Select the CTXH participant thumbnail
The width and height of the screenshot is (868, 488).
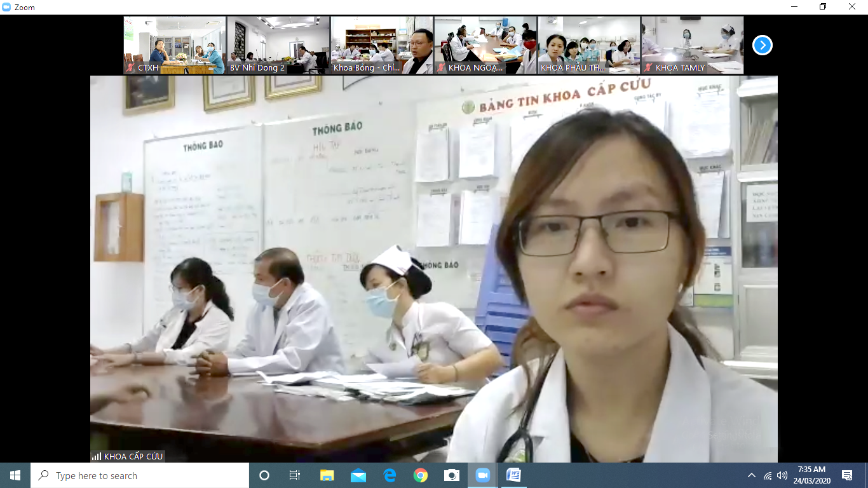tap(175, 45)
